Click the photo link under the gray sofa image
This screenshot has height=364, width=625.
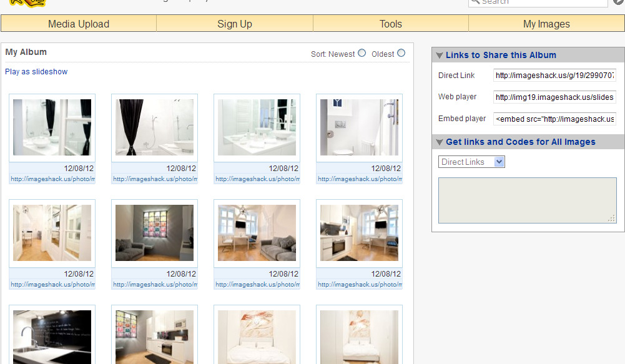155,285
